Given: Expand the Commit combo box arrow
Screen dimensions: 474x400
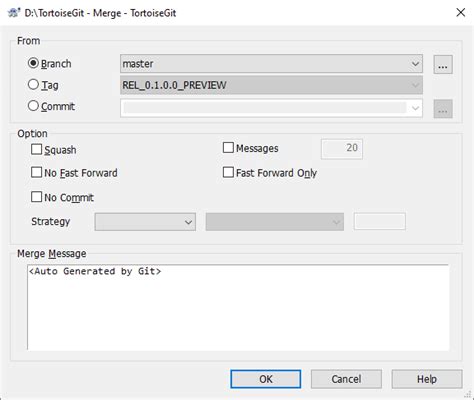Looking at the screenshot, I should pos(415,108).
